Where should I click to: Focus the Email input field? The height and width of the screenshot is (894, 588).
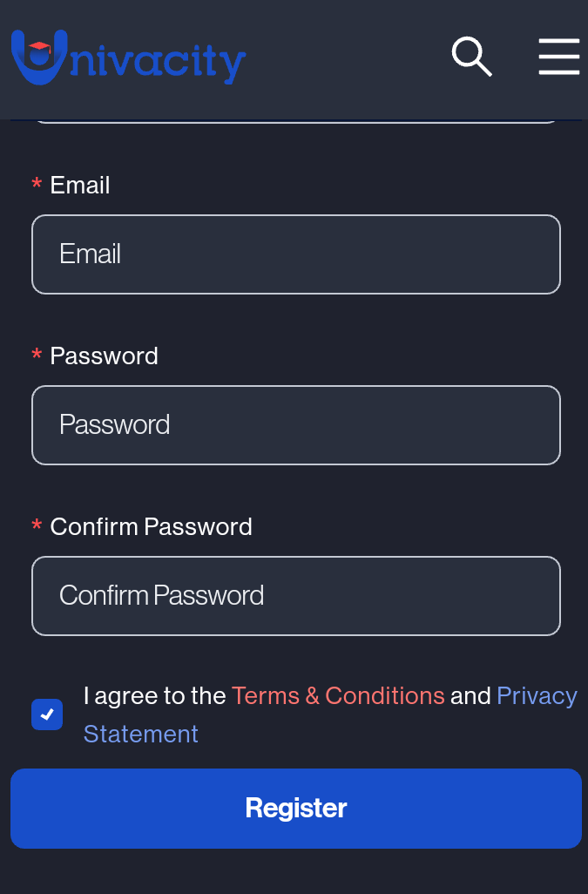296,254
